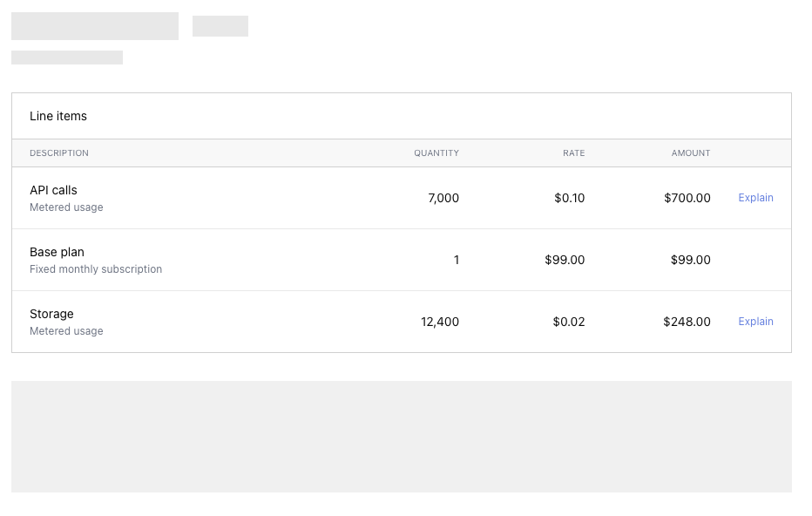Click the Line items heading

(58, 116)
